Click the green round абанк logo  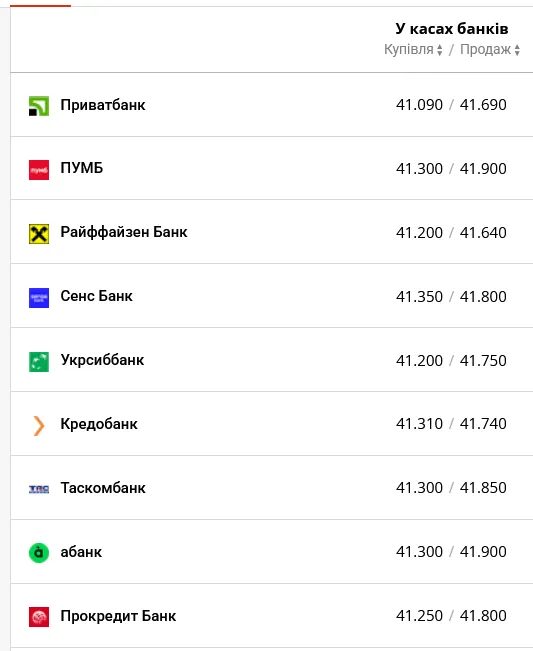(39, 553)
